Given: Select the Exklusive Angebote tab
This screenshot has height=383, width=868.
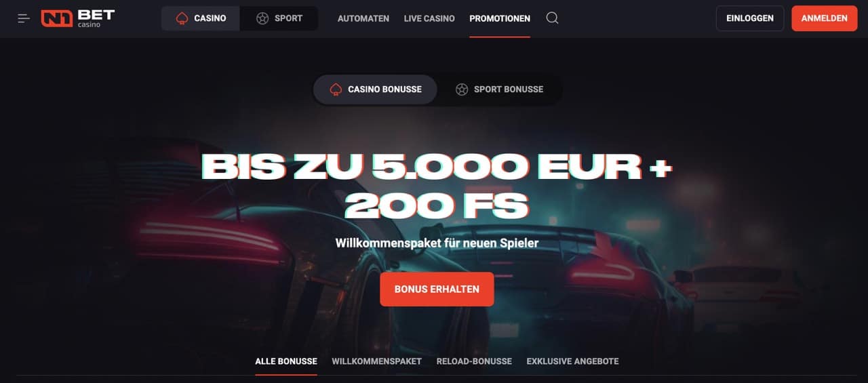Looking at the screenshot, I should [x=572, y=361].
